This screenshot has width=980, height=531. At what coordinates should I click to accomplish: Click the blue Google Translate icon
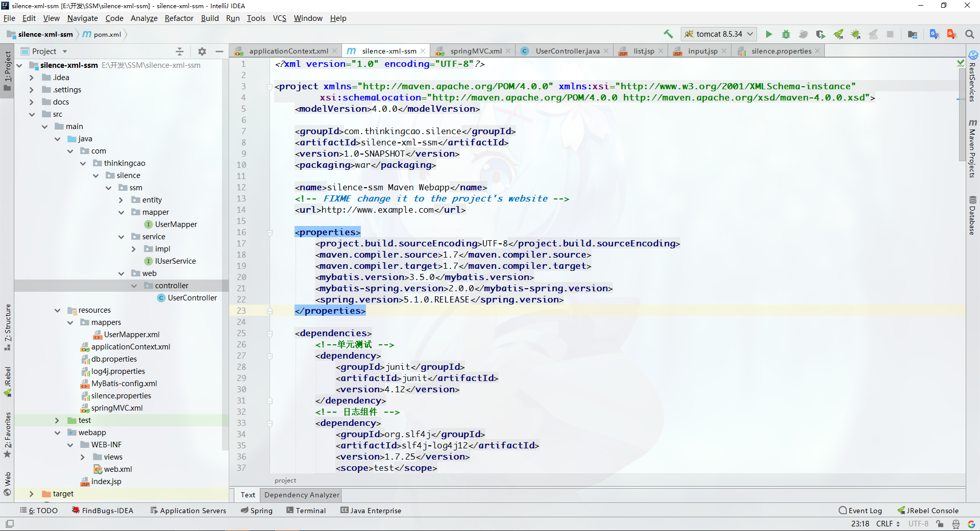(x=935, y=34)
